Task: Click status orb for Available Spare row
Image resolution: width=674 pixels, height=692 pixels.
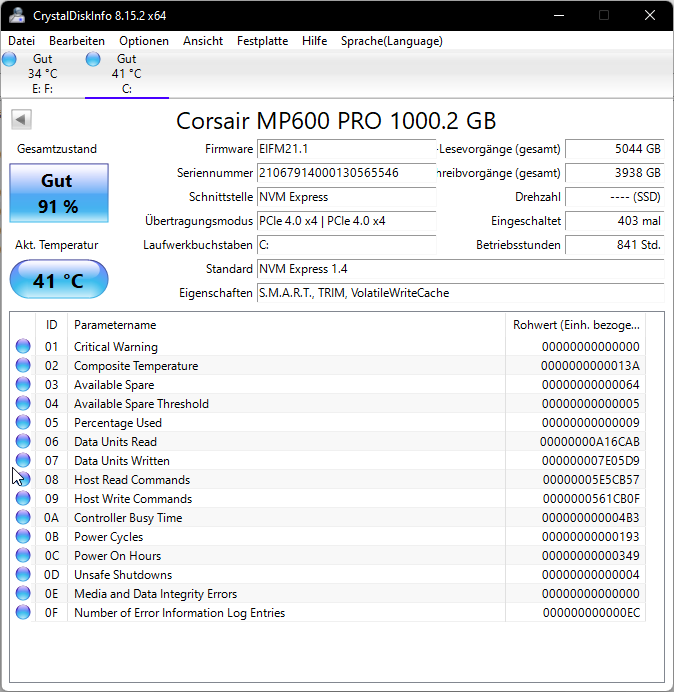Action: point(23,384)
